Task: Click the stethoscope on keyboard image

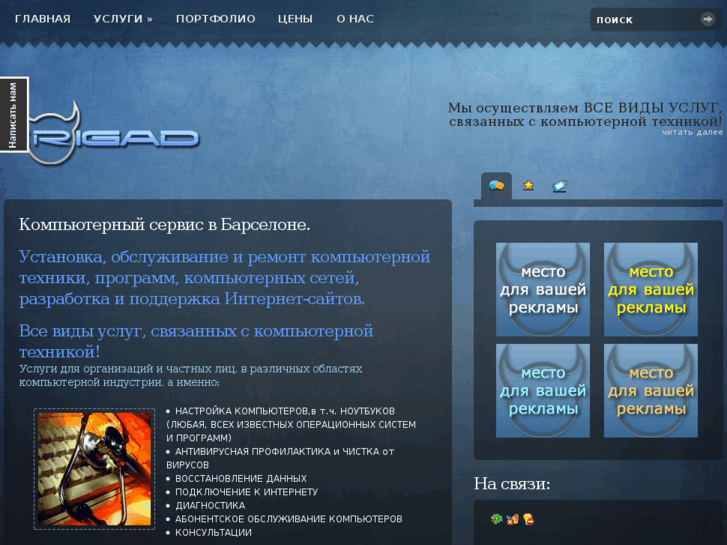Action: click(x=95, y=469)
